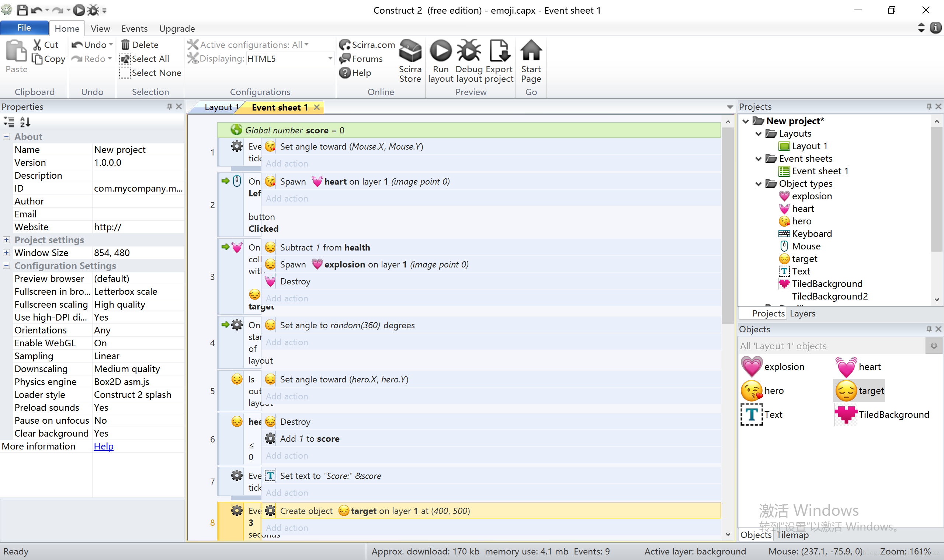Pin the Objects panel
Screen dimensions: 944x560
coord(929,329)
